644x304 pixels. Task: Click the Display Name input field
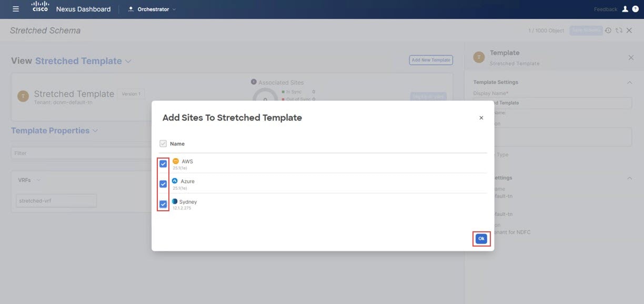(x=552, y=103)
